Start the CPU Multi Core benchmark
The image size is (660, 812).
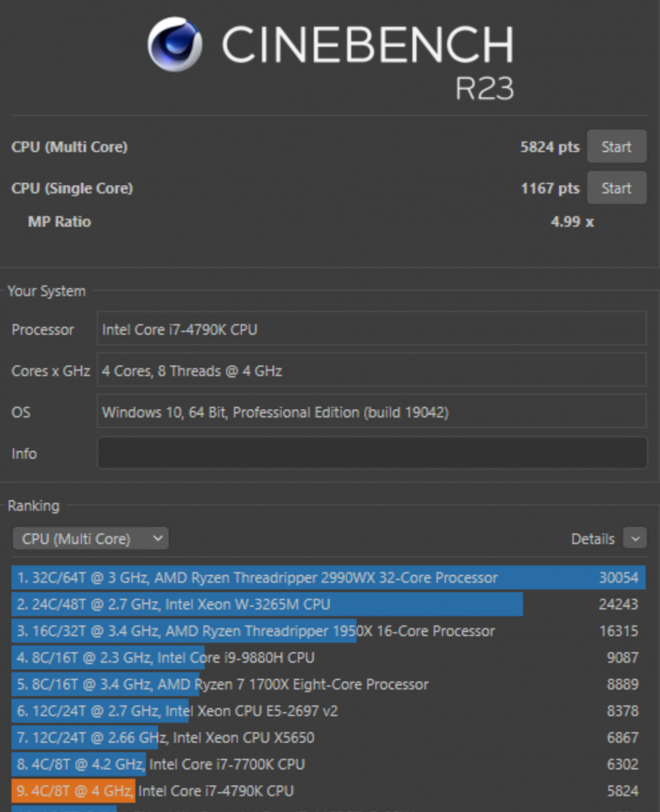click(616, 147)
